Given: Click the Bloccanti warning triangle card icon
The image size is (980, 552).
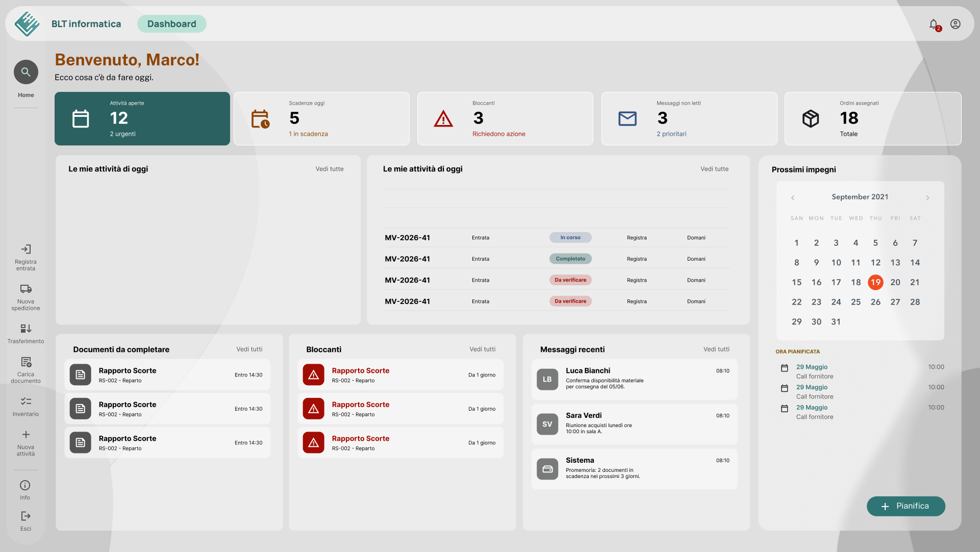Looking at the screenshot, I should pos(443,119).
